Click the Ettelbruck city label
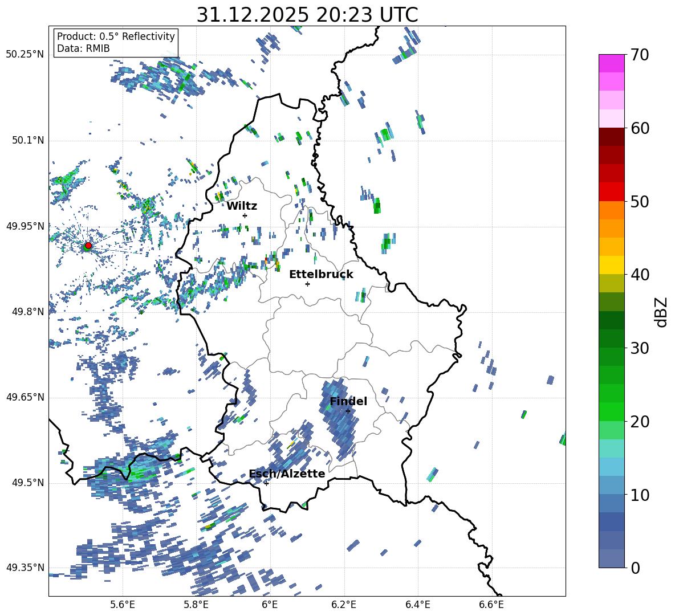The image size is (675, 616). click(321, 275)
